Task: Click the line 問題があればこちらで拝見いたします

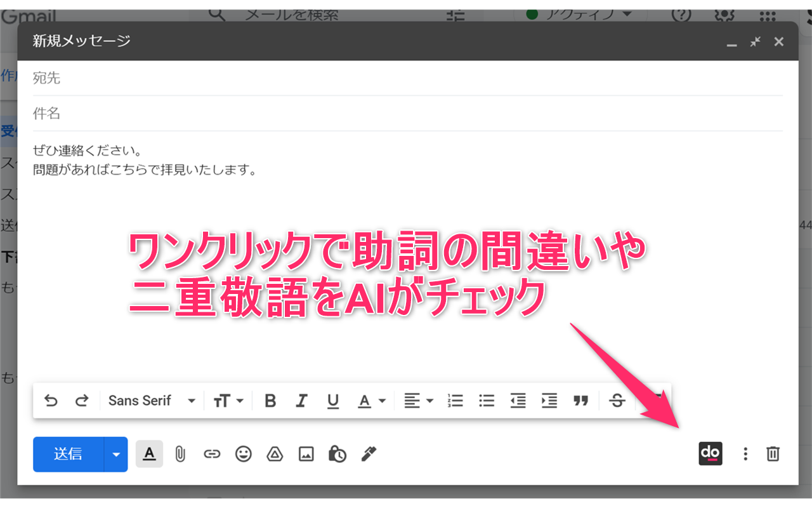Action: coord(145,170)
